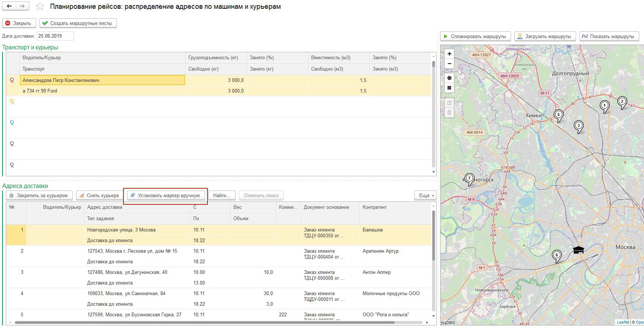Click contractor Антон Аппер cell

(395, 277)
